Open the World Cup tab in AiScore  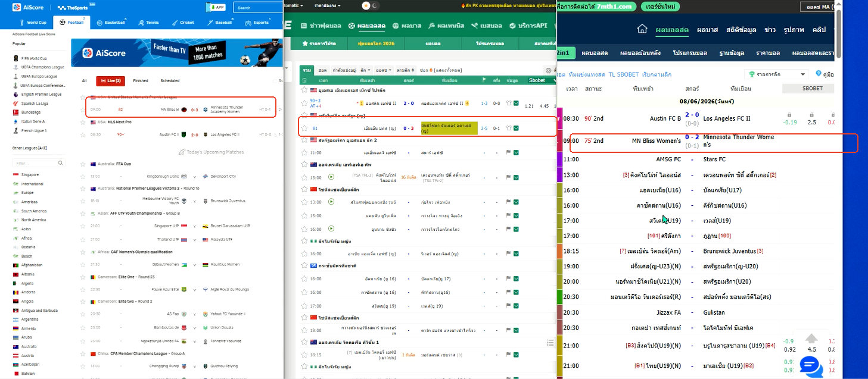(x=34, y=23)
